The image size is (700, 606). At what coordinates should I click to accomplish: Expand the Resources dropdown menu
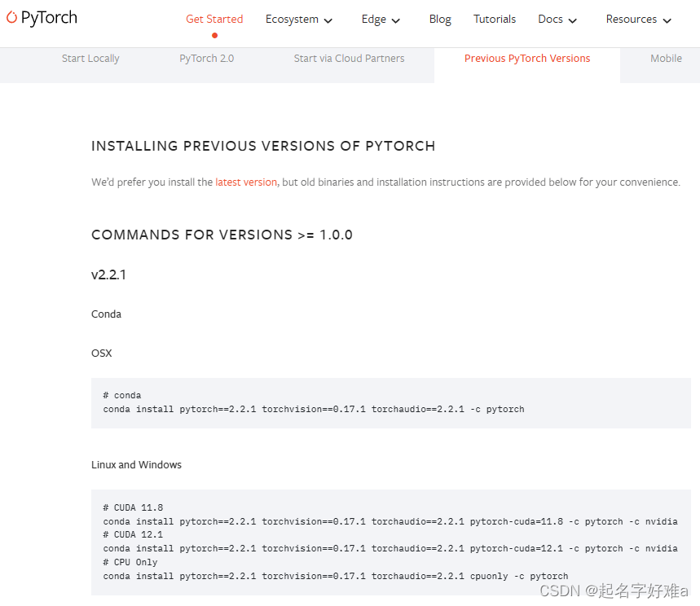638,20
